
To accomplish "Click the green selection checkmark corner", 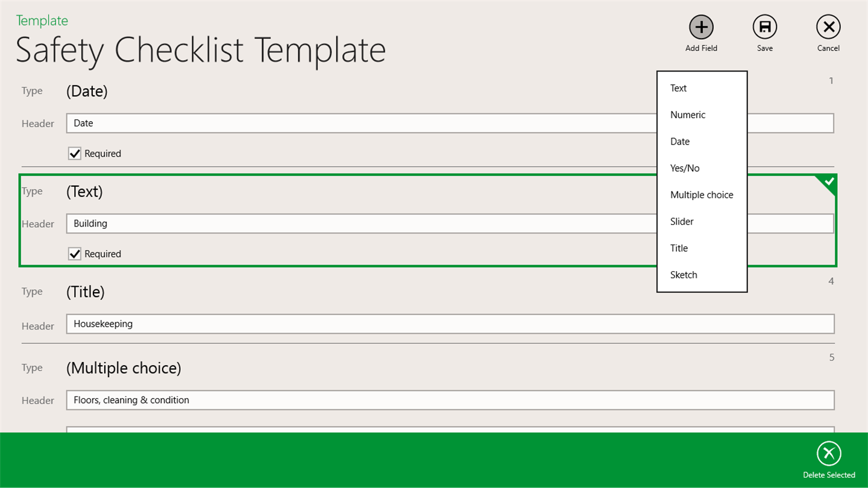I will (x=829, y=181).
